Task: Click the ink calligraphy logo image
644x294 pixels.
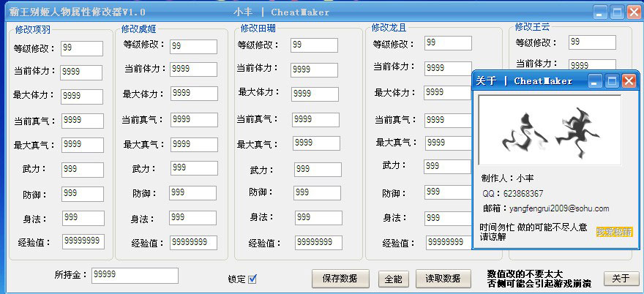Action: coord(549,132)
